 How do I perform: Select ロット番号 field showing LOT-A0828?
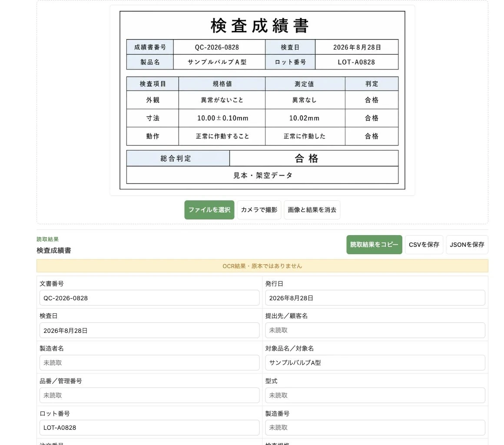(149, 428)
